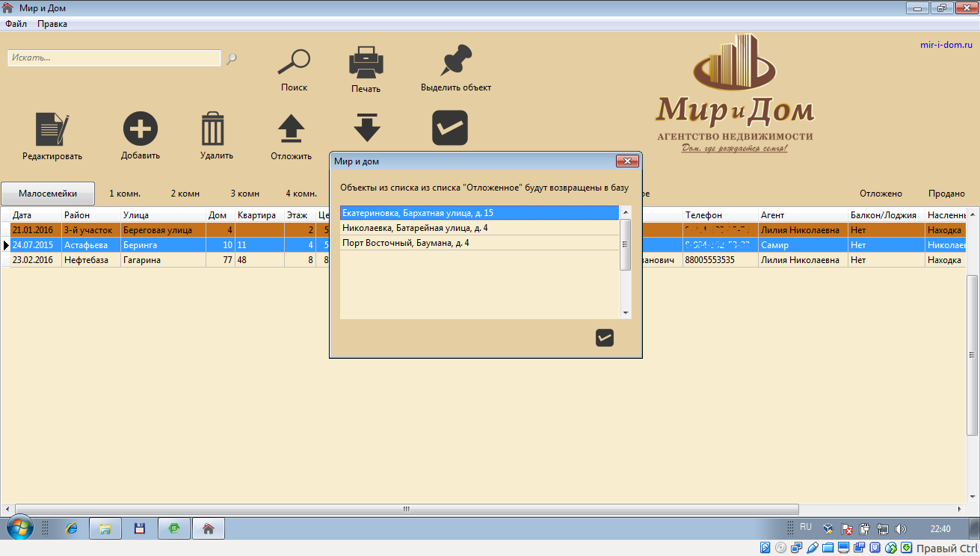Click the house app taskbar icon
Screen dimensions: 980x556
coord(209,528)
